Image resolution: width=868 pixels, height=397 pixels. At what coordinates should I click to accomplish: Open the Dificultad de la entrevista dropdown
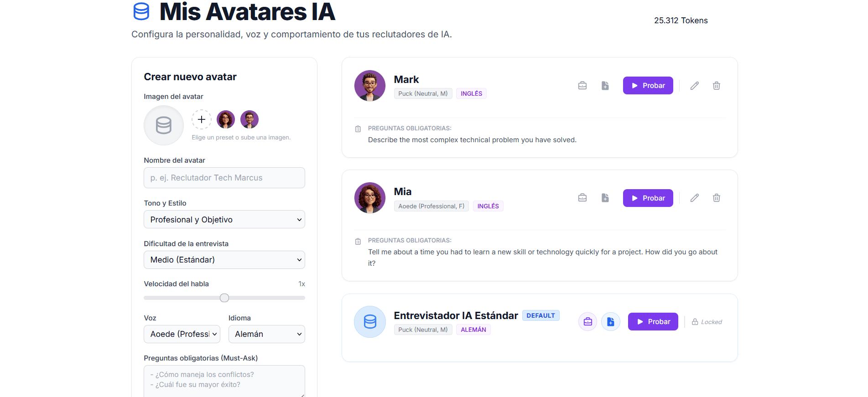point(224,260)
